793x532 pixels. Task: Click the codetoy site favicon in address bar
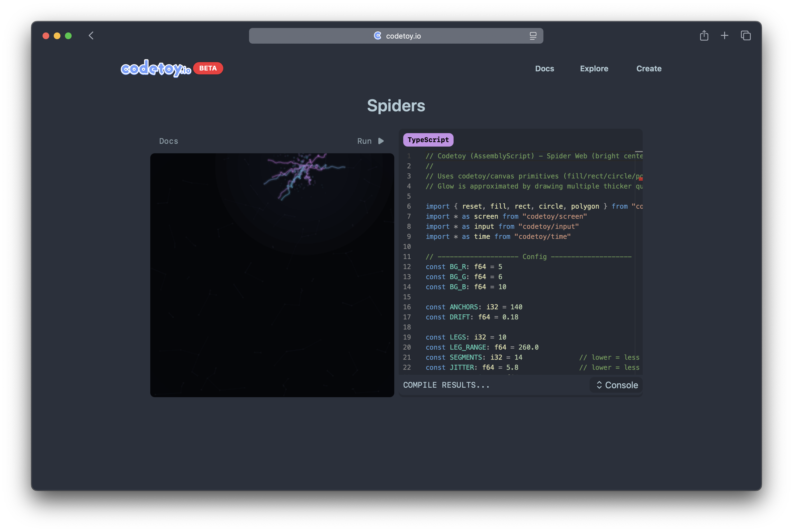[x=377, y=36]
